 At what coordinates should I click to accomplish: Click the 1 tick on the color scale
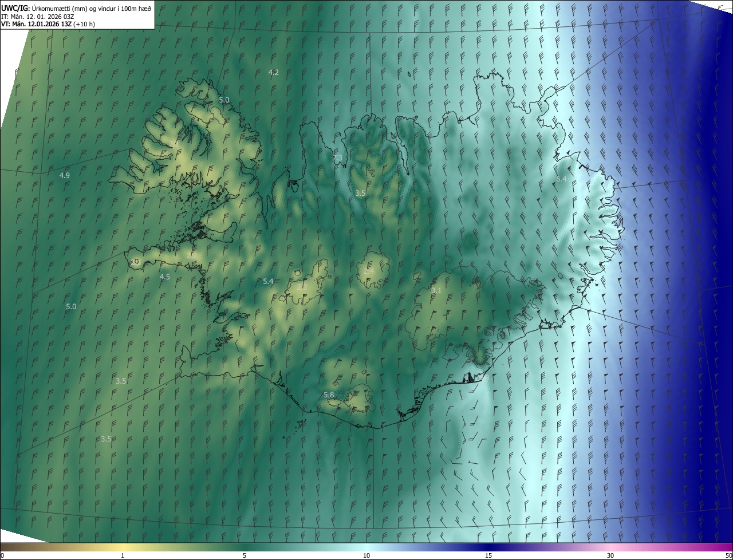pos(123,555)
